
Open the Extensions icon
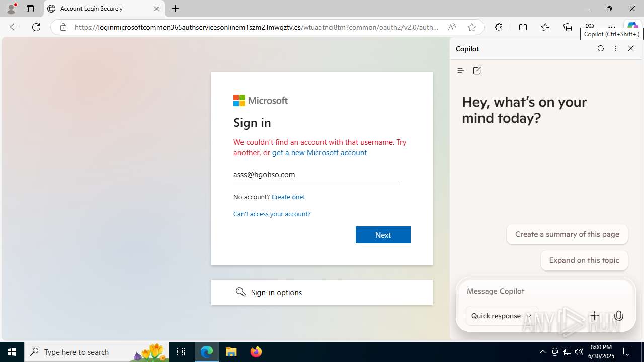[x=499, y=27]
